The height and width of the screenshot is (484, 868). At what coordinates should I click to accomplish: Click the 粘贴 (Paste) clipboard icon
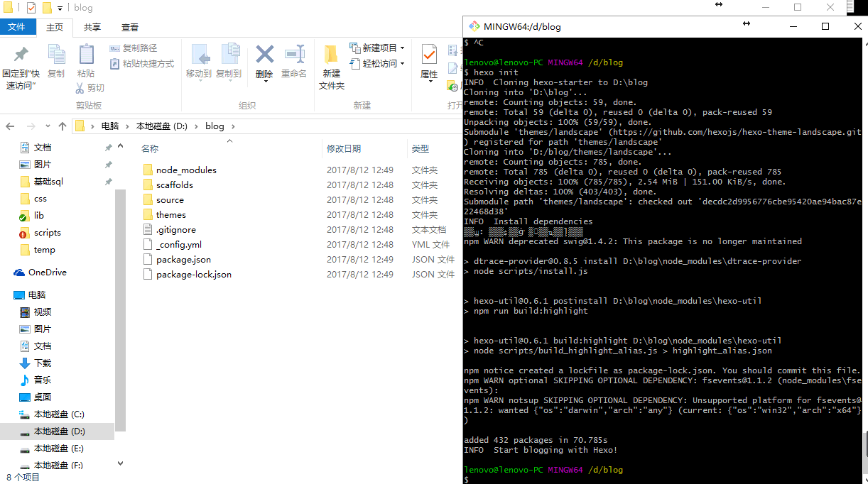tap(86, 54)
